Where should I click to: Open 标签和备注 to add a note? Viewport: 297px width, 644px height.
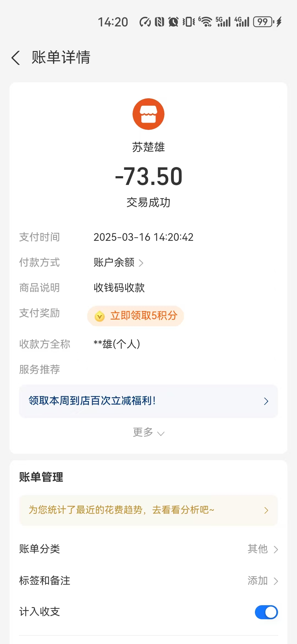[263, 581]
